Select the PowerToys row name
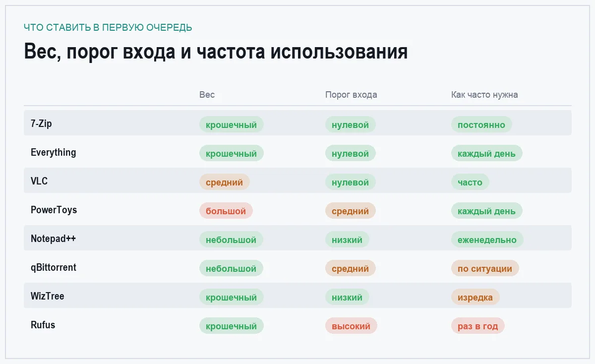 54,210
